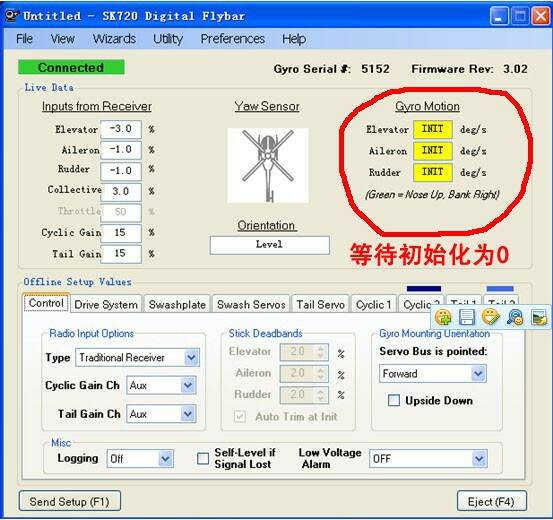Click the Firmware Rev value 3.02
The width and height of the screenshot is (553, 520).
[515, 69]
